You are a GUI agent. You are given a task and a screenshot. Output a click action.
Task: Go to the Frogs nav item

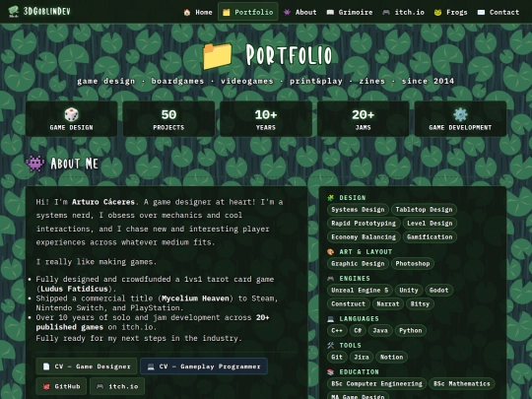click(x=451, y=12)
